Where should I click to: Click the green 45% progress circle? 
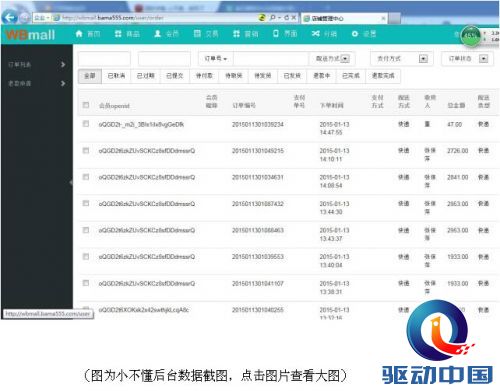(470, 36)
